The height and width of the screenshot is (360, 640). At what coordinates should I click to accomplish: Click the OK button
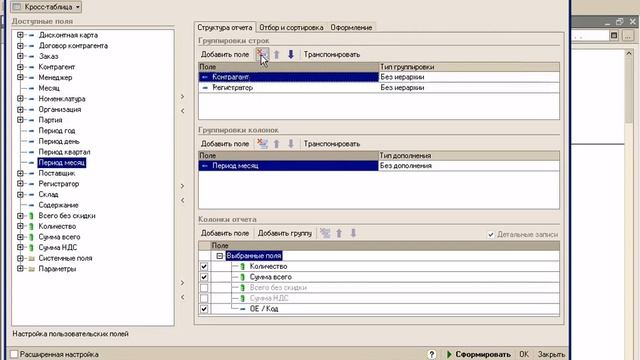524,354
